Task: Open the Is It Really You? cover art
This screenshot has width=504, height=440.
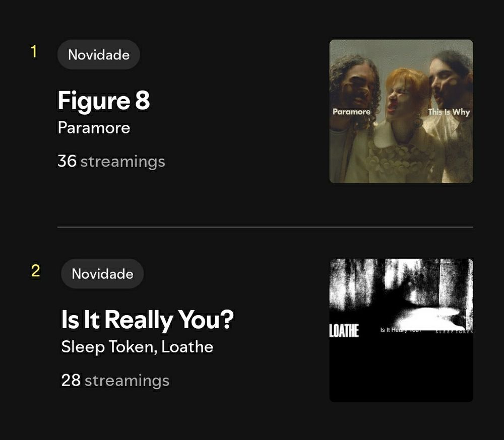Action: point(401,330)
